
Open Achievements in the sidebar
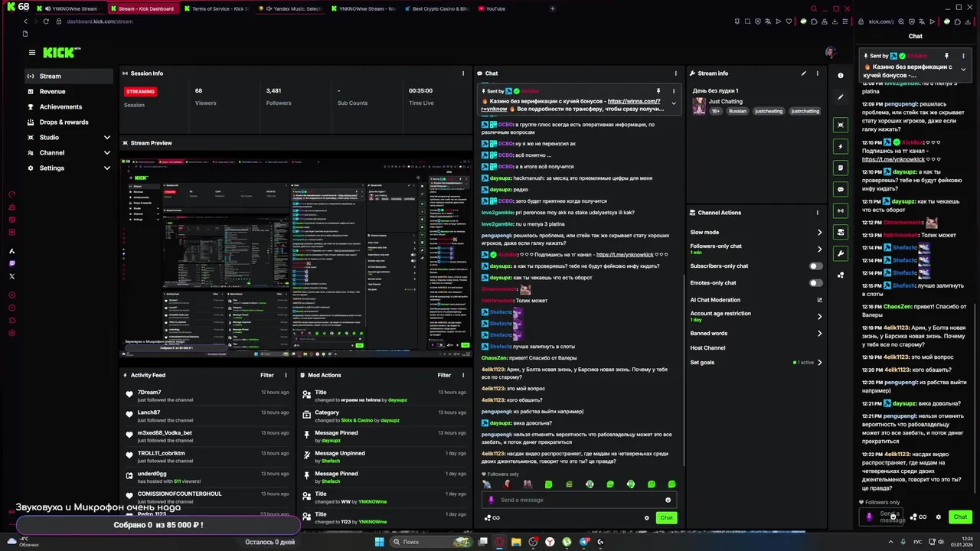click(69, 106)
